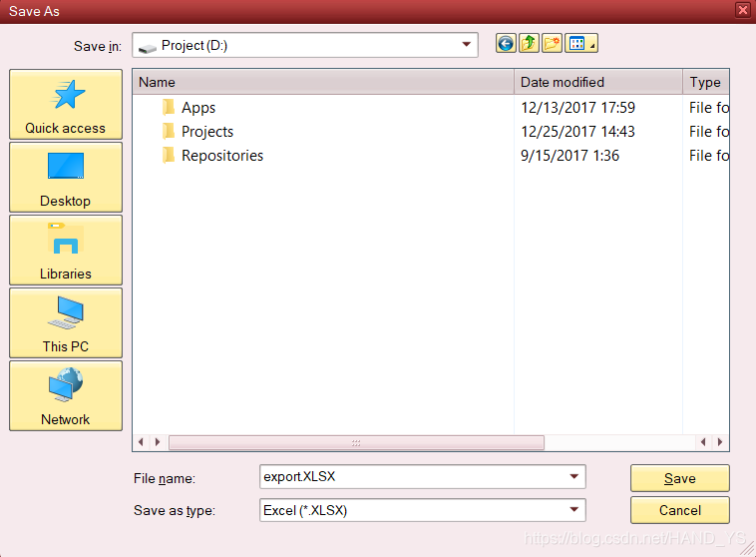Open Libraries location
The width and height of the screenshot is (756, 557).
(x=66, y=250)
